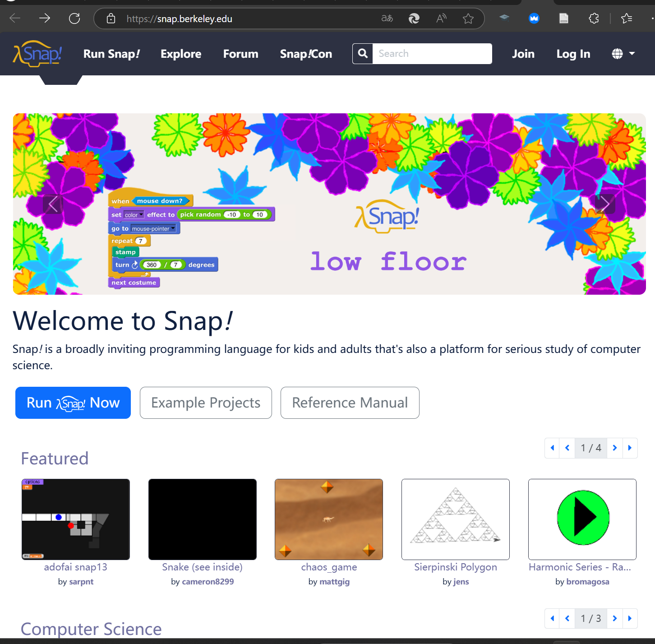Visit author bromagosa's profile
Image resolution: width=655 pixels, height=644 pixels.
pos(588,582)
